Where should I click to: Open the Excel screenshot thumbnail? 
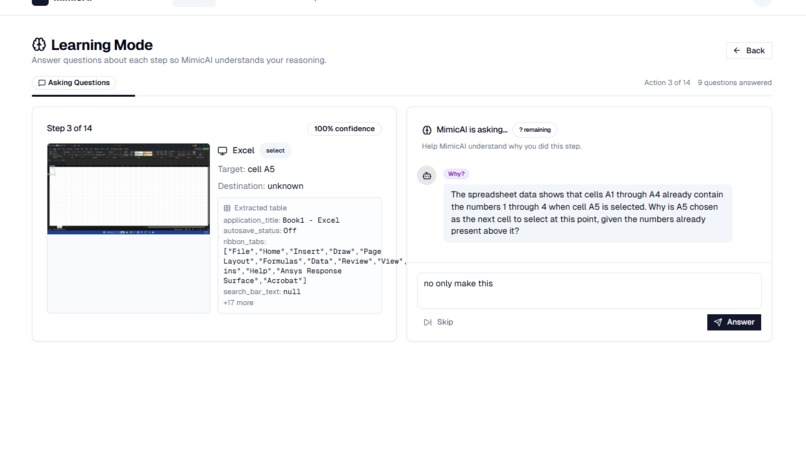[x=129, y=189]
